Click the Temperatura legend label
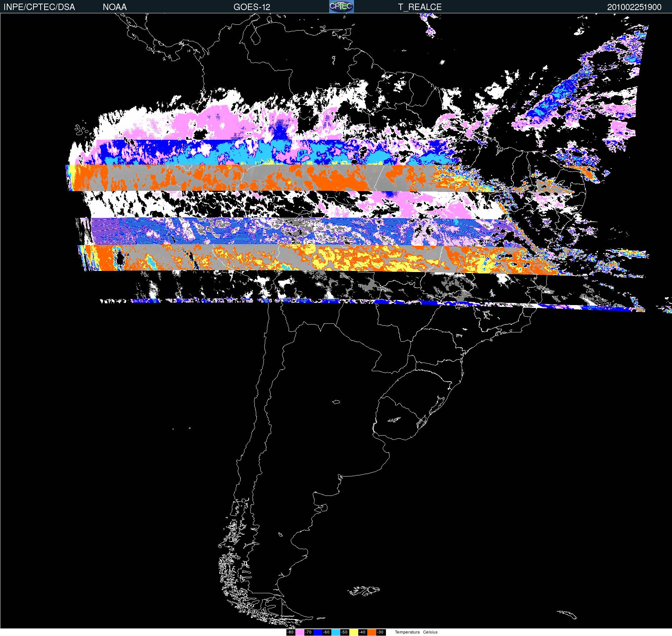The image size is (672, 636). click(407, 632)
